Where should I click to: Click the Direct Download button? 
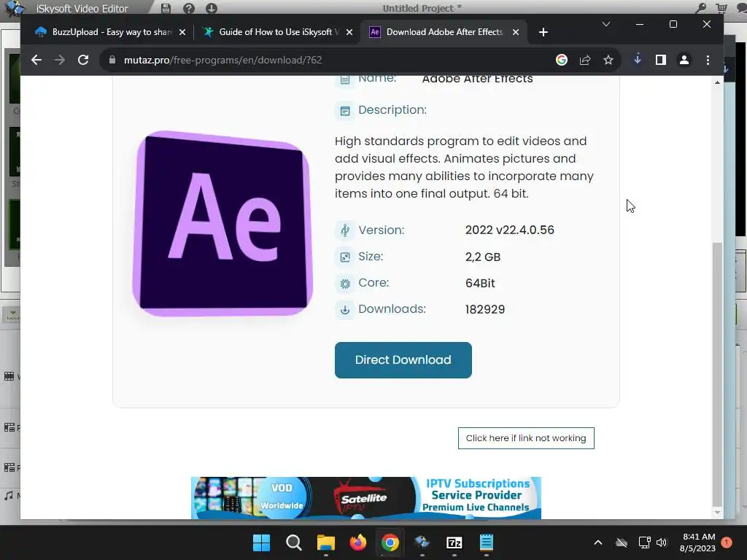click(x=403, y=360)
